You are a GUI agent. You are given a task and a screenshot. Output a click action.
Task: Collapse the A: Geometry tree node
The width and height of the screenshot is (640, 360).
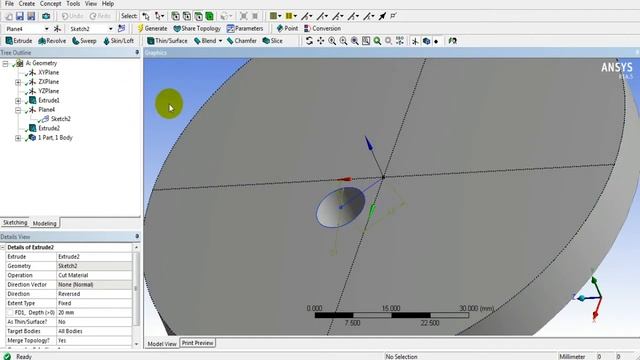5,64
